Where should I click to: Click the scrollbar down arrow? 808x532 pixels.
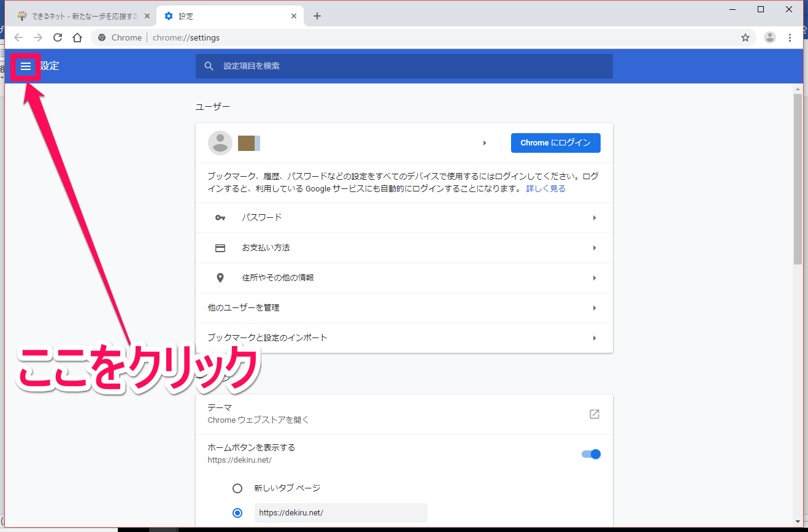coord(798,522)
